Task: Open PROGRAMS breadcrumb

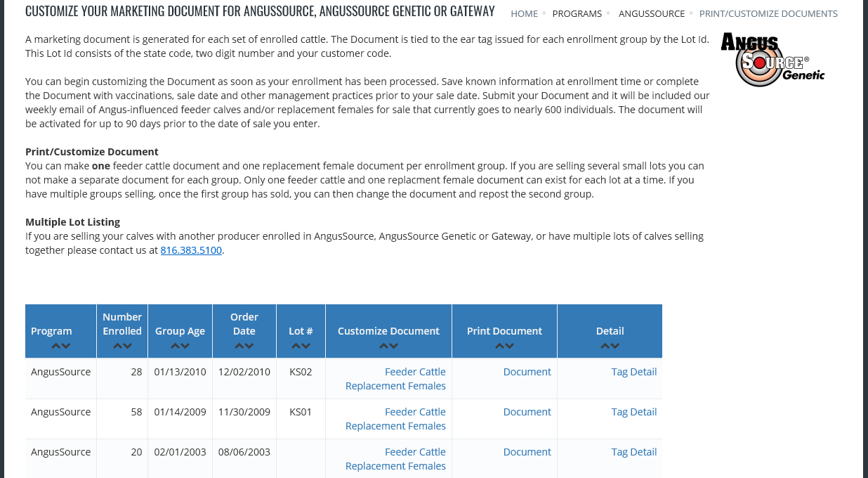Action: 577,13
